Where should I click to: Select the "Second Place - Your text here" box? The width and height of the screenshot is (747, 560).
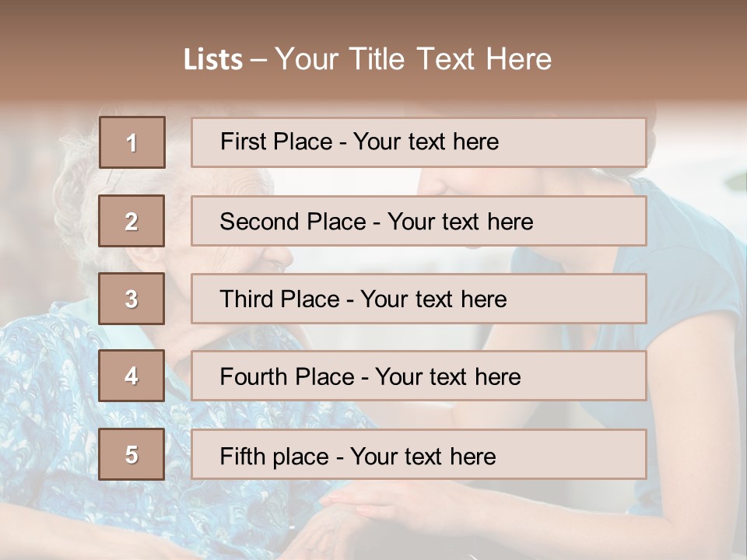click(419, 221)
